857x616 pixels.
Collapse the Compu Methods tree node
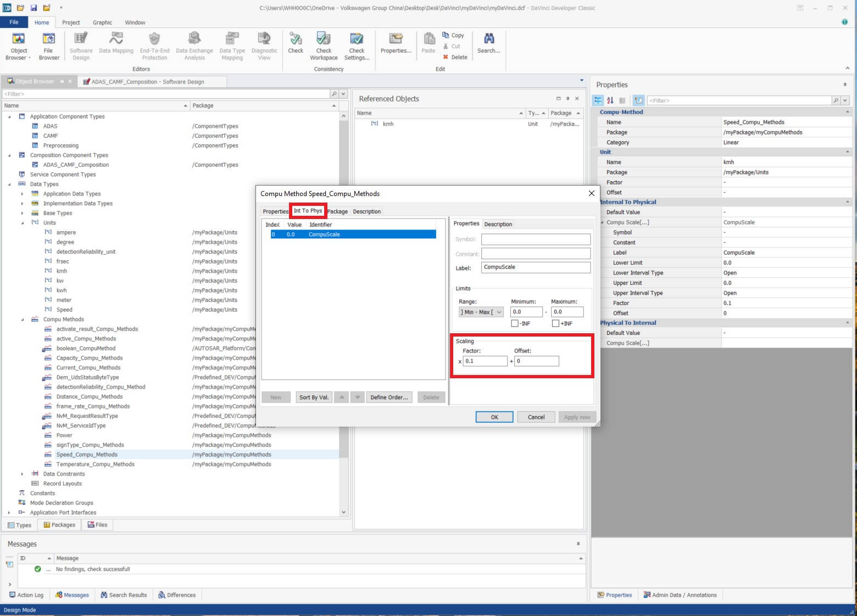(x=23, y=320)
